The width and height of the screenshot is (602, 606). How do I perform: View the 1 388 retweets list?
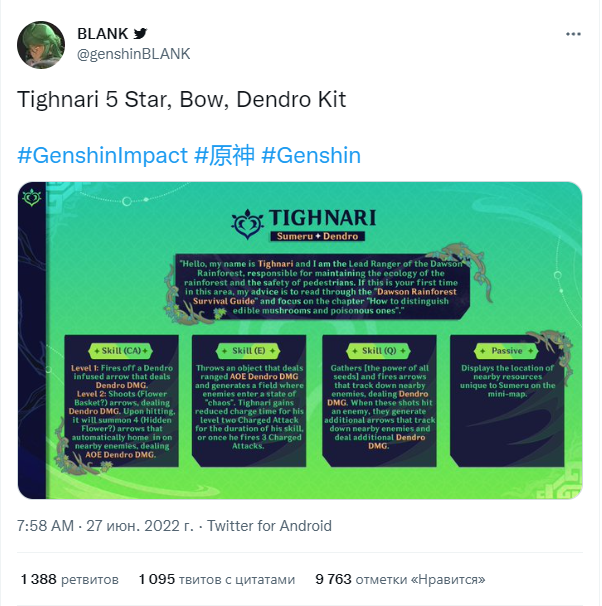(x=70, y=579)
